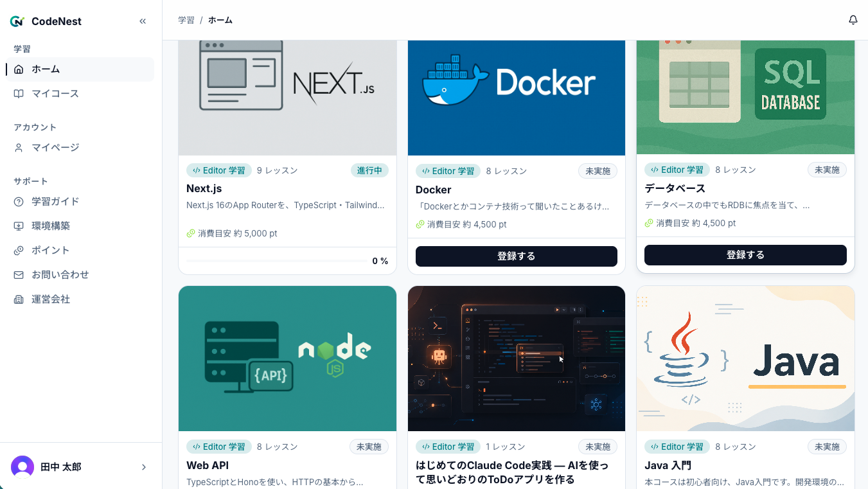Click the 未実施 badge on データベース card
This screenshot has height=489, width=868.
pyautogui.click(x=827, y=170)
